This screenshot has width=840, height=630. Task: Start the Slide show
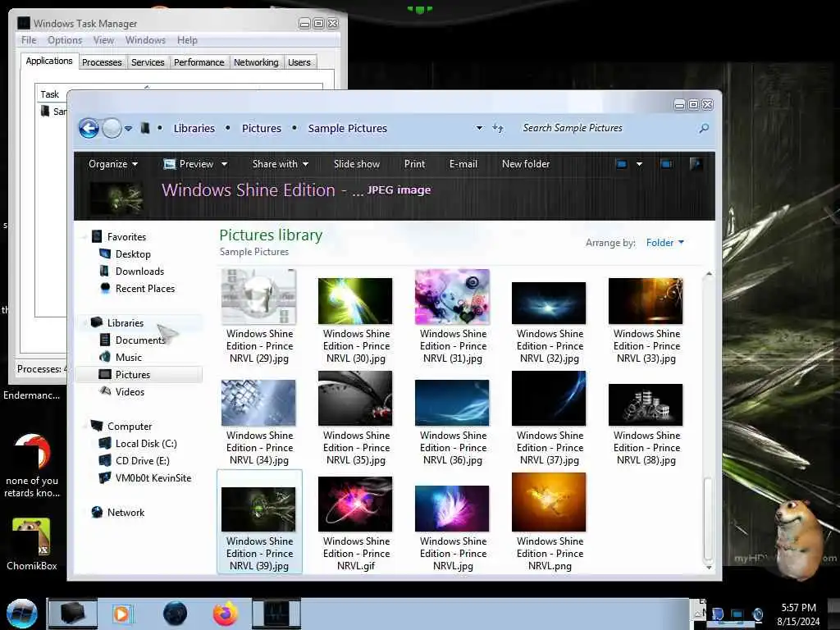357,164
